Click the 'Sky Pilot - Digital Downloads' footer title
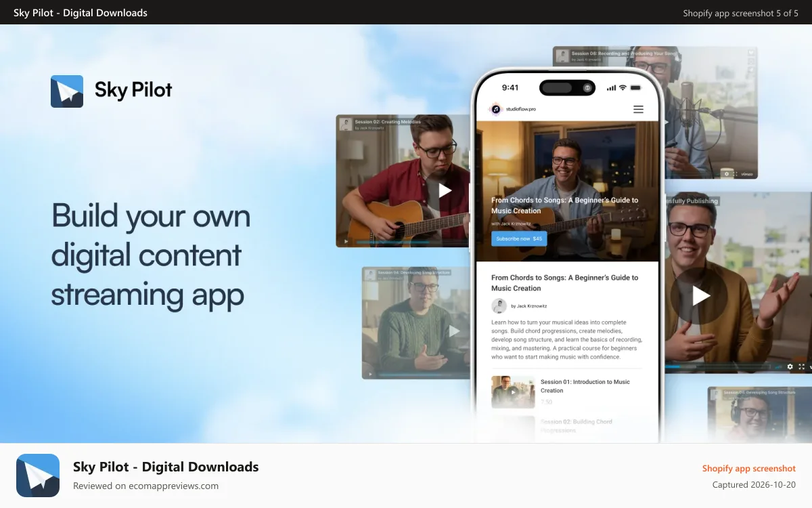 pos(166,467)
